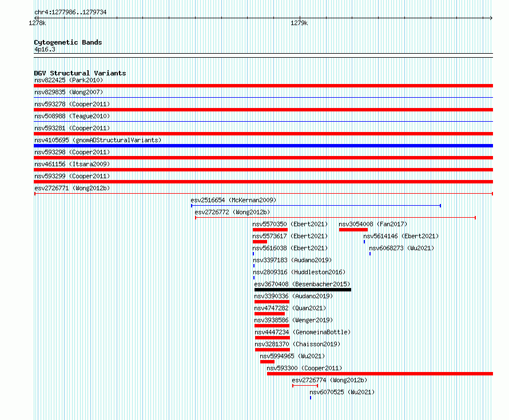This screenshot has height=420, width=509.
Task: Open esv2726772 (Wong2012b) label
Action: point(232,212)
